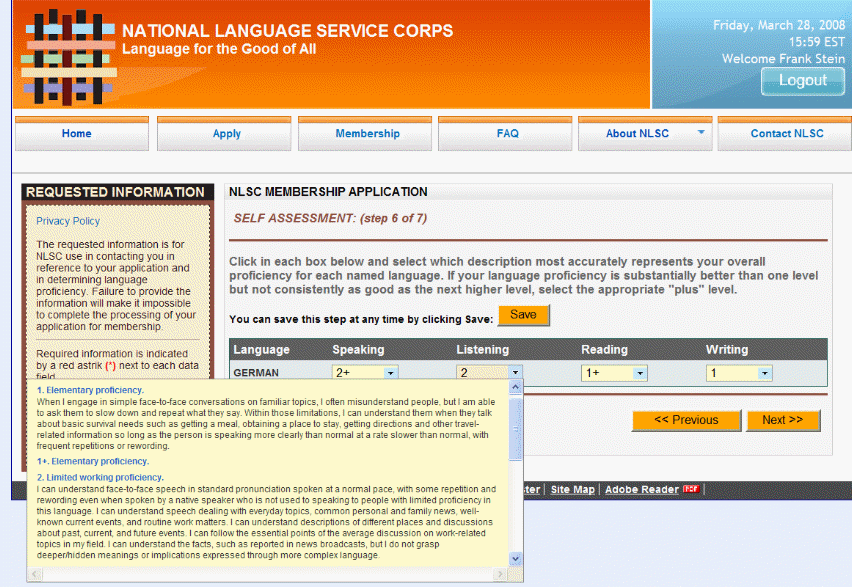This screenshot has height=587, width=852.
Task: Click the Logout button
Action: click(x=803, y=81)
